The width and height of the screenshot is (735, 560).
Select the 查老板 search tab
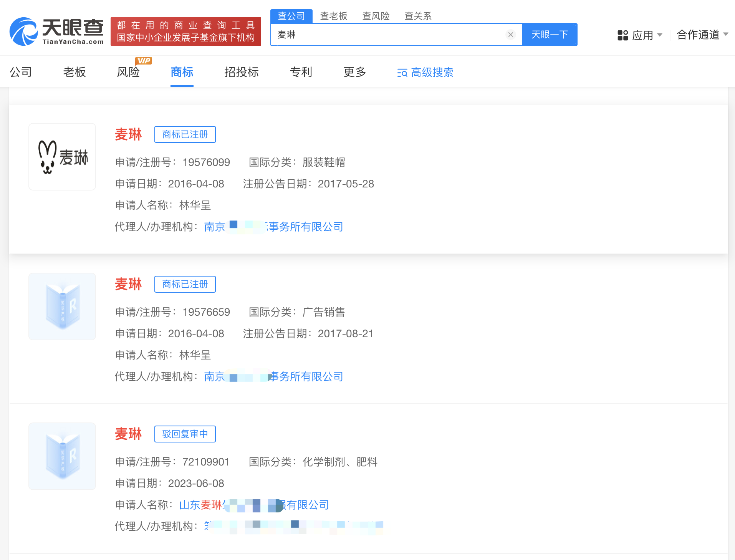pos(334,16)
